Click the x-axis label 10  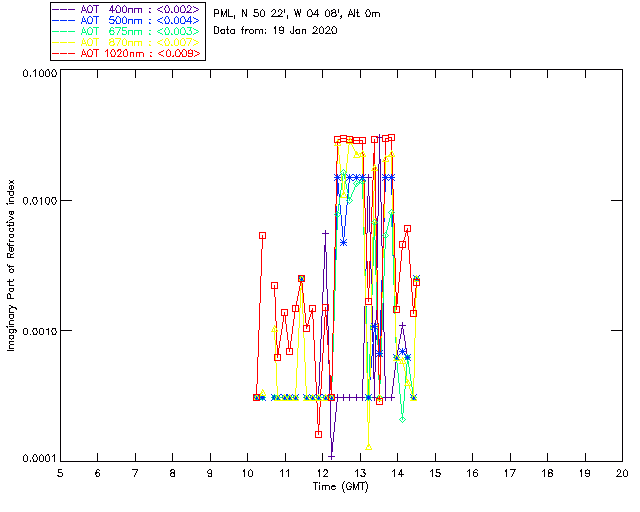pos(247,473)
